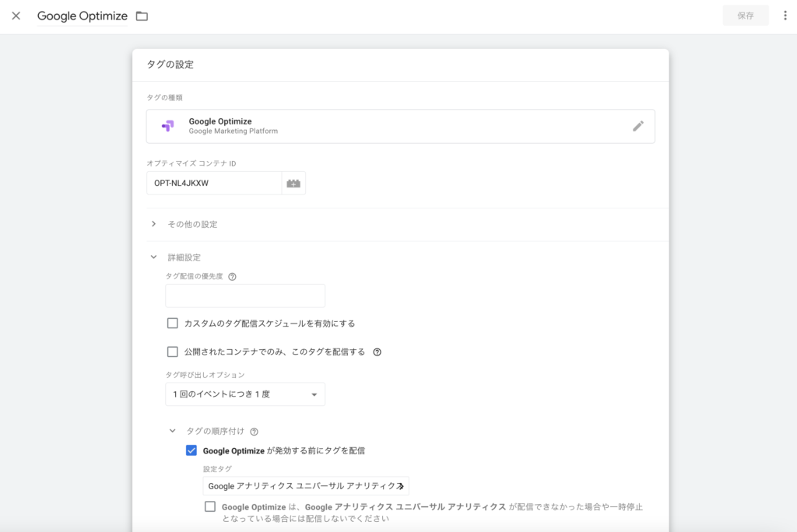Open the folder icon next to tag name
This screenshot has height=532, width=797.
pos(142,16)
